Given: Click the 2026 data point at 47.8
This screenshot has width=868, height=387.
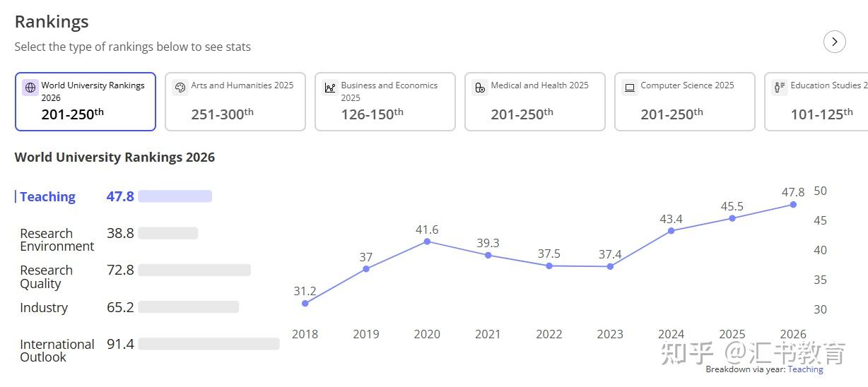Looking at the screenshot, I should pyautogui.click(x=793, y=205).
